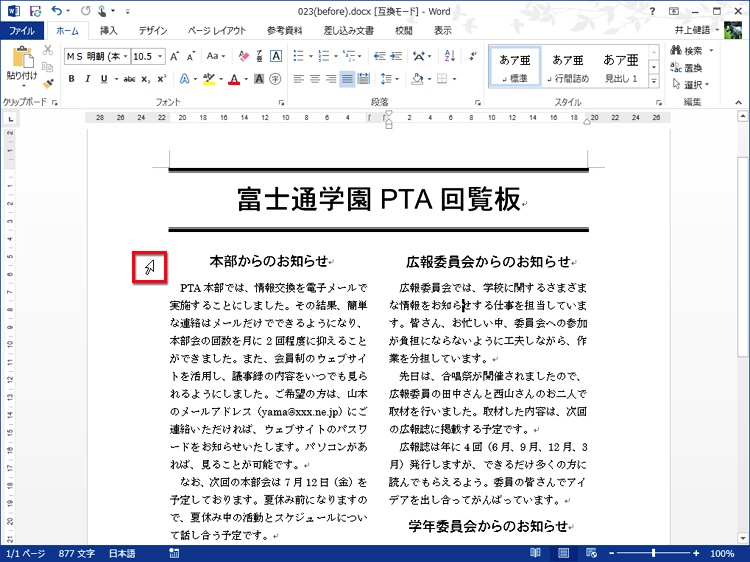
Task: Click the macro recording status bar icon
Action: coord(174,553)
